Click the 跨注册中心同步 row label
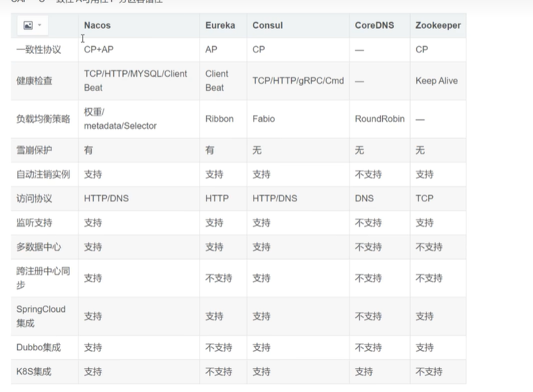This screenshot has height=392, width=533. click(43, 278)
